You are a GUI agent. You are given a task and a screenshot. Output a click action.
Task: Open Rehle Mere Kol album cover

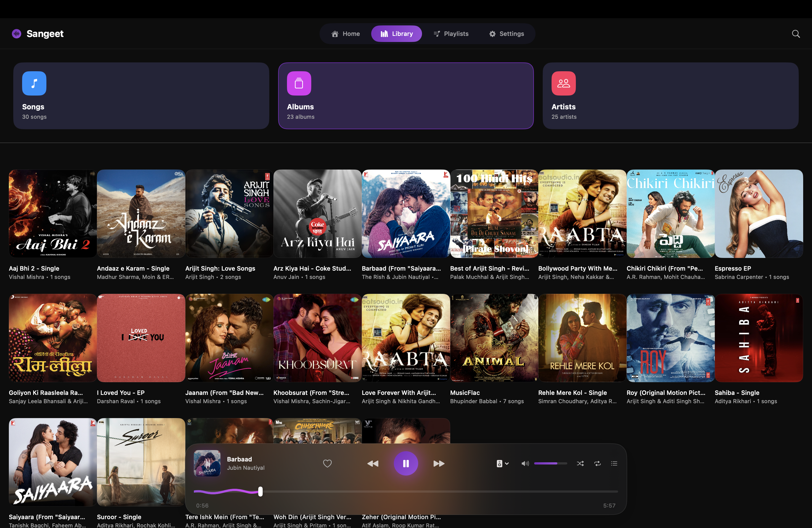pyautogui.click(x=582, y=338)
